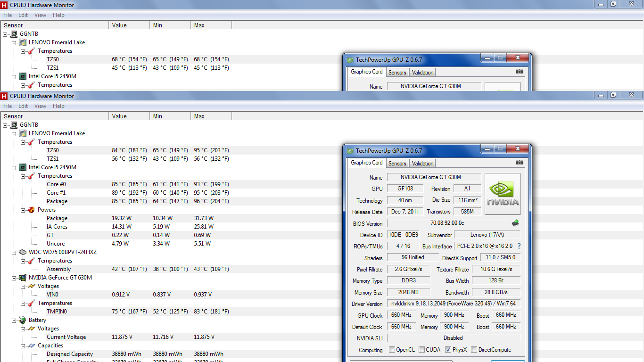
Task: Click the Max column header in front HWMonitor
Action: coord(211,116)
